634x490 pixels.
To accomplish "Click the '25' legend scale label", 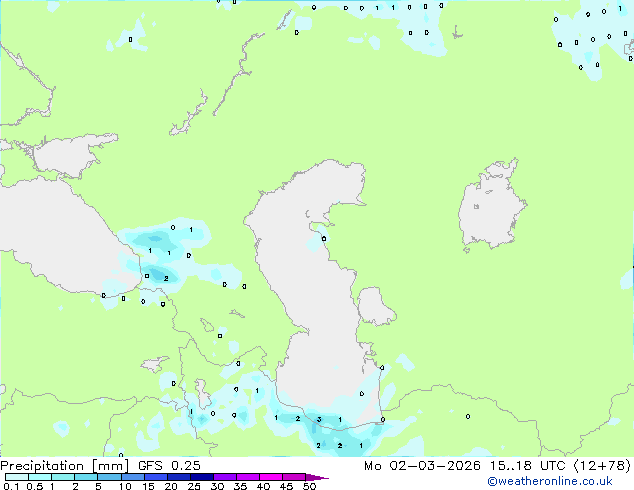I will point(194,486).
